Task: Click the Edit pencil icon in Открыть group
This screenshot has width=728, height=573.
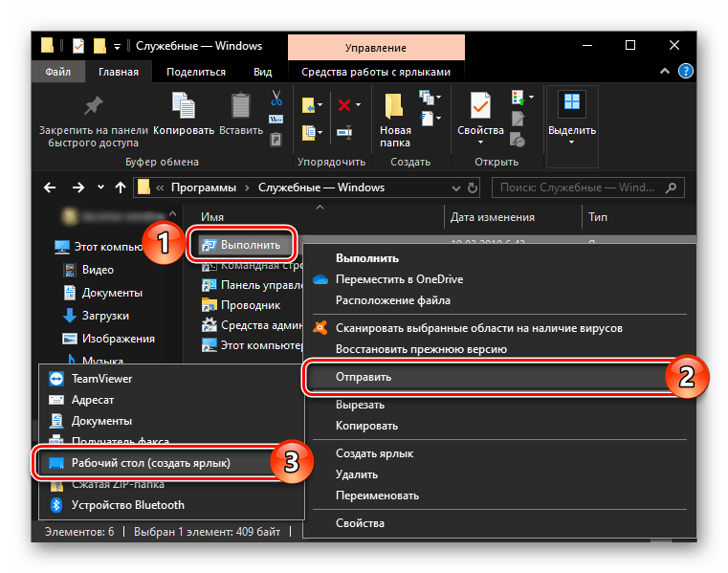Action: click(518, 119)
